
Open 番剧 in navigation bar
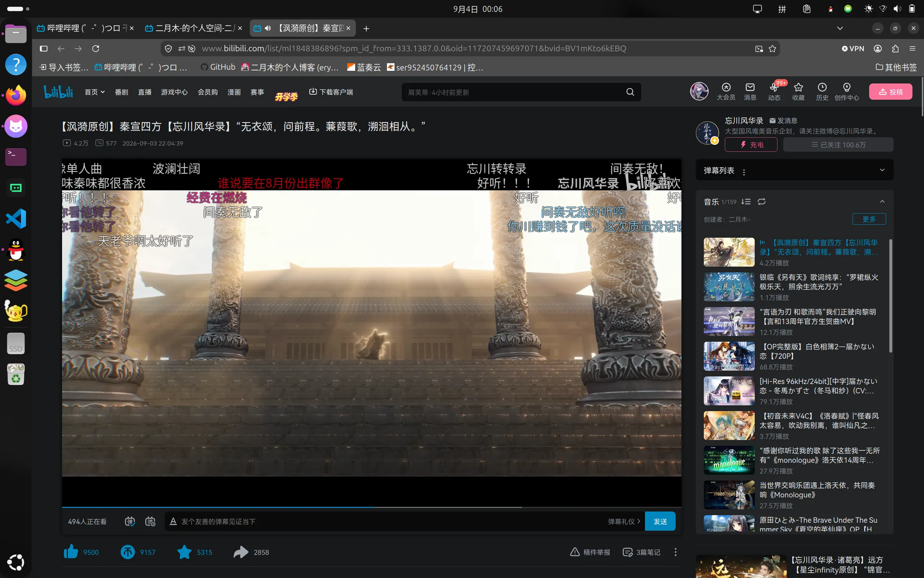point(121,92)
